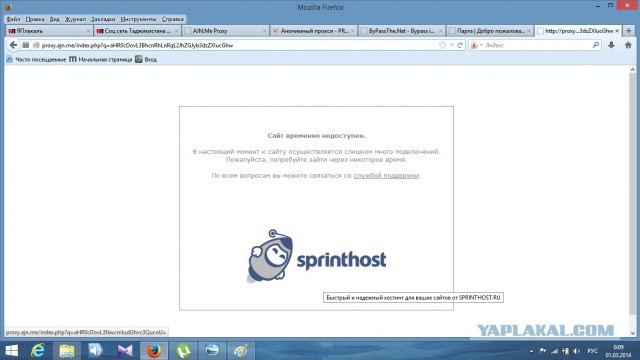The width and height of the screenshot is (640, 360).
Task: Open the Вид menu
Action: pos(54,19)
